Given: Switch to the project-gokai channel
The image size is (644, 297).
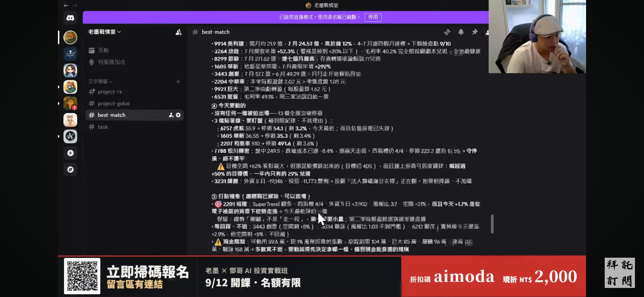Looking at the screenshot, I should (x=135, y=104).
